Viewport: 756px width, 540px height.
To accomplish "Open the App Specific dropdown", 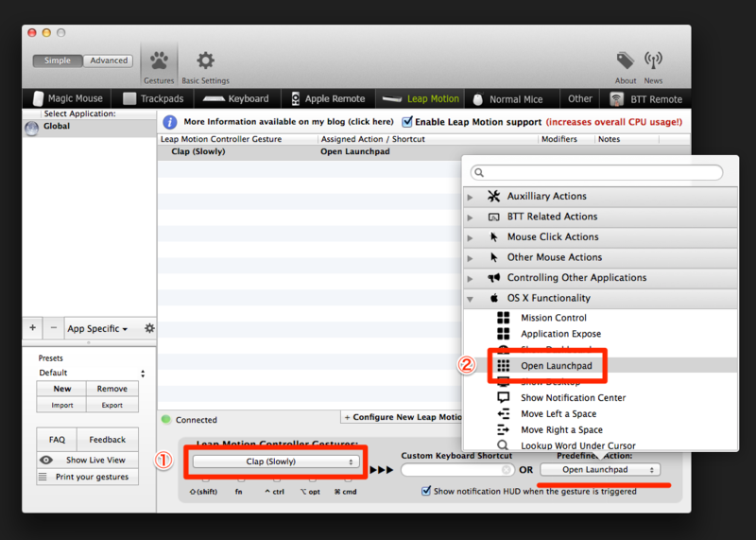I will [97, 328].
